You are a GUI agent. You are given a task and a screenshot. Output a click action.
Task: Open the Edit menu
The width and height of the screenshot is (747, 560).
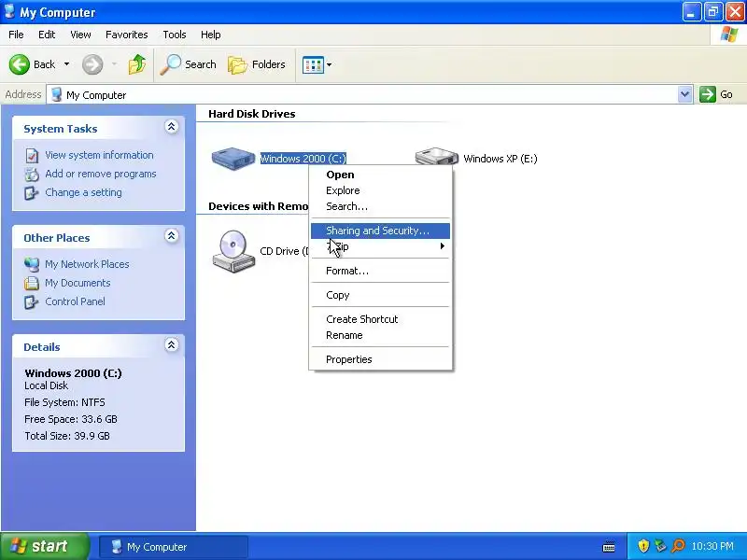click(47, 35)
